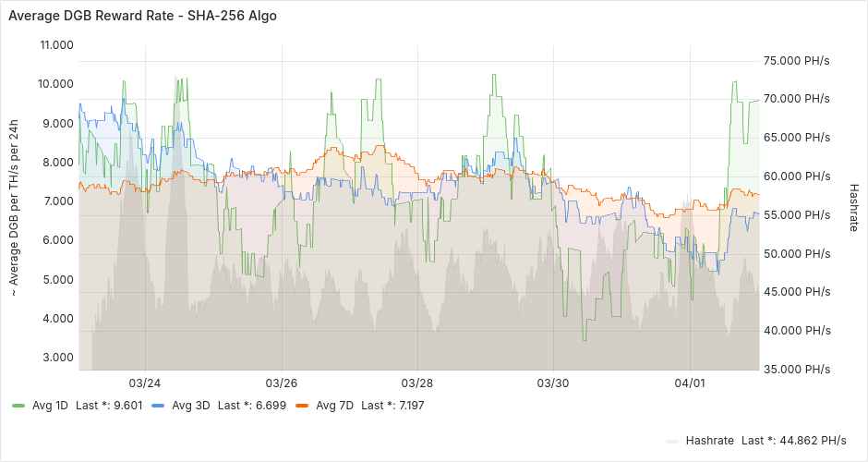This screenshot has height=462, width=868.
Task: Toggle the Avg 1D series in legend
Action: 49,405
